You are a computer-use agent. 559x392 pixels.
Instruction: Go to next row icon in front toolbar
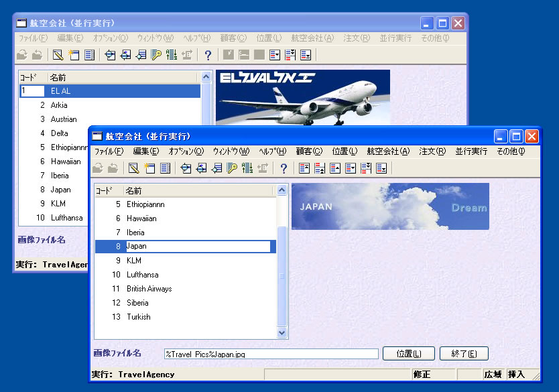[x=351, y=168]
